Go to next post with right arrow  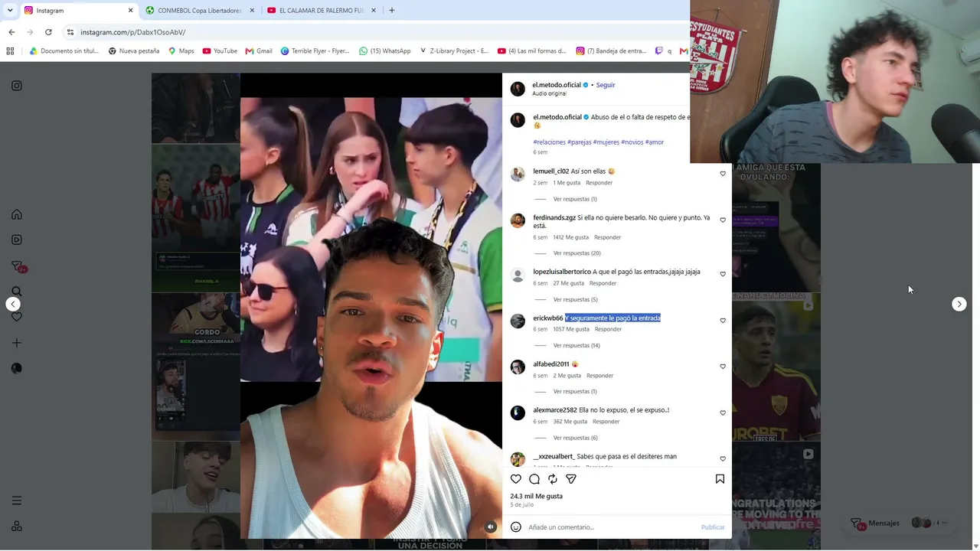pyautogui.click(x=959, y=305)
